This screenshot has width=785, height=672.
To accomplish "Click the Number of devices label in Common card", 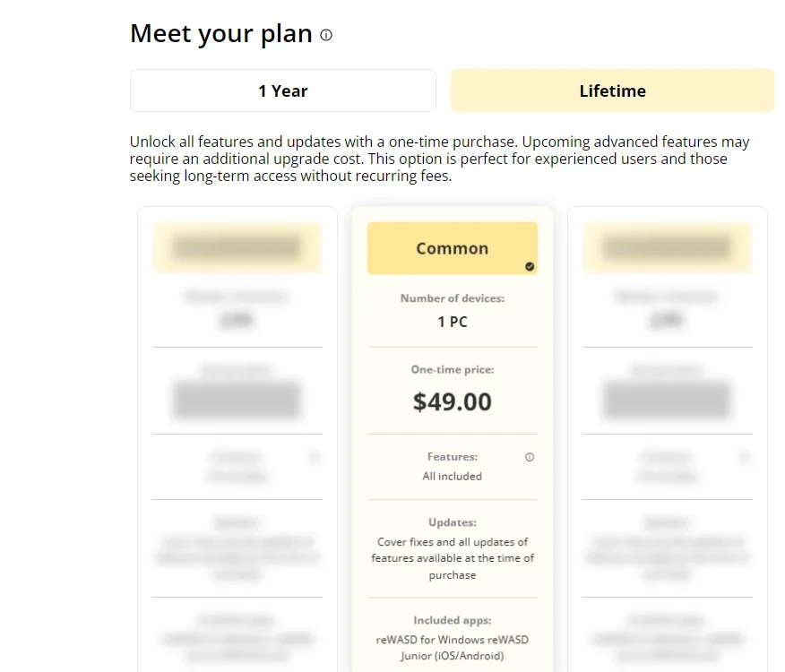I will point(452,298).
